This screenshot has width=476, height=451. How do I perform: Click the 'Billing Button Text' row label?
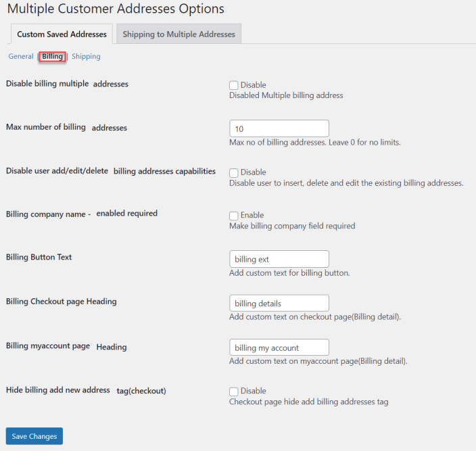pos(39,258)
